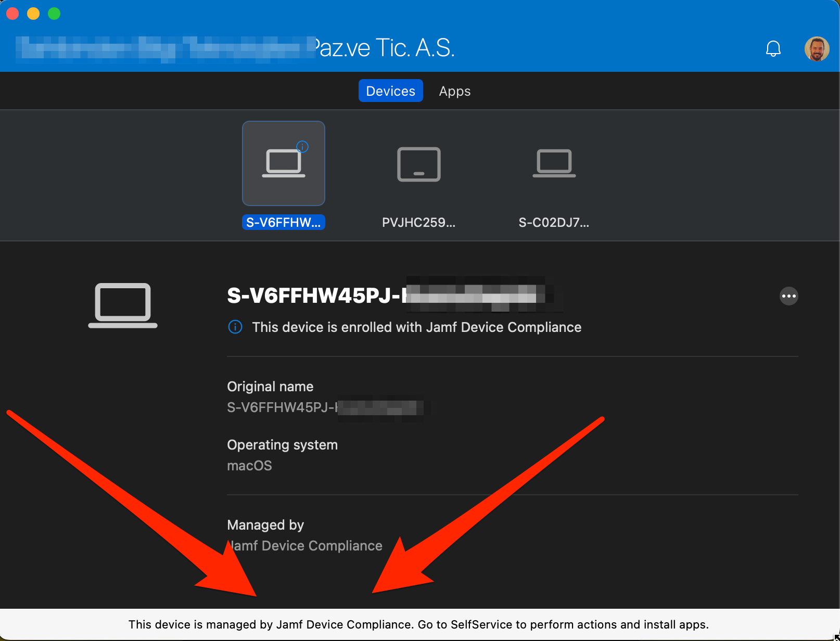Image resolution: width=840 pixels, height=641 pixels.
Task: Click the Jamf enrollment info icon
Action: click(235, 327)
